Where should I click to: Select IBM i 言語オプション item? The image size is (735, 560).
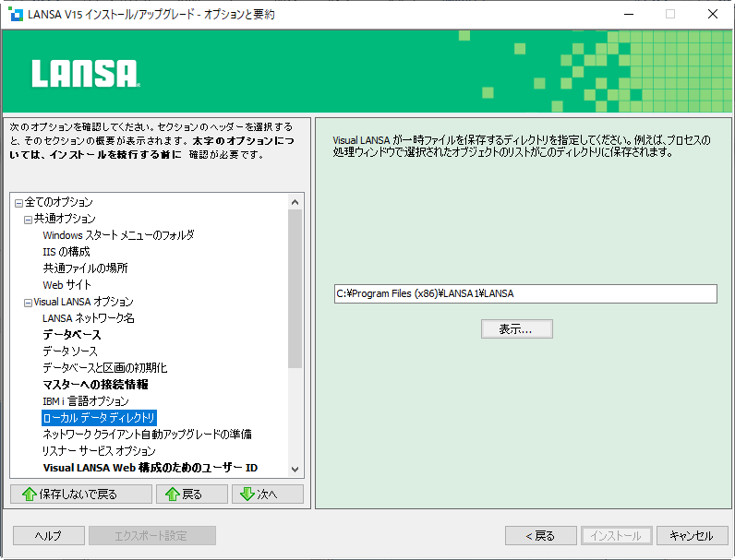(x=85, y=401)
